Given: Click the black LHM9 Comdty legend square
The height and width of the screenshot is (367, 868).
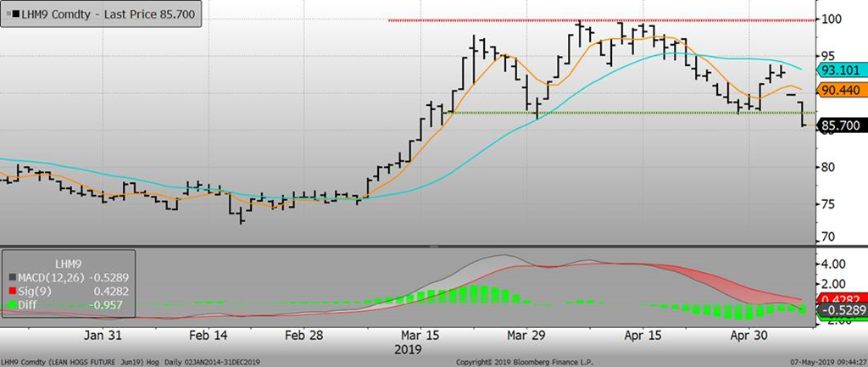Looking at the screenshot, I should tap(14, 14).
